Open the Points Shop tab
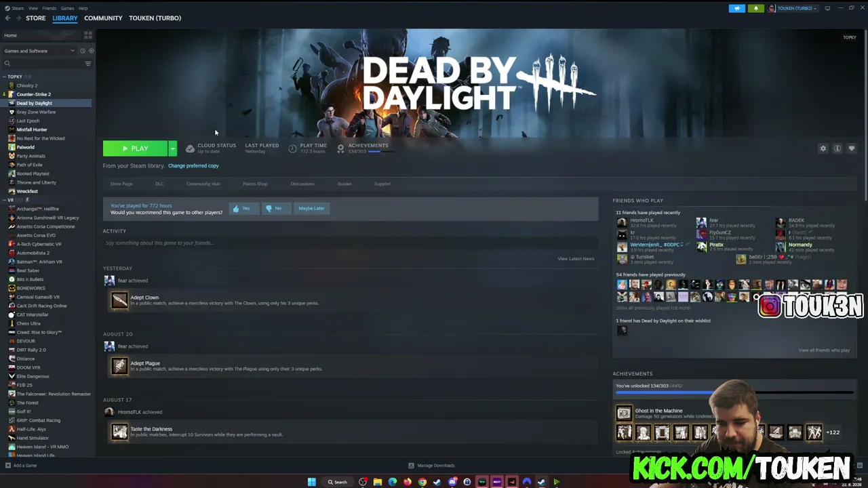Image resolution: width=868 pixels, height=488 pixels. point(256,184)
